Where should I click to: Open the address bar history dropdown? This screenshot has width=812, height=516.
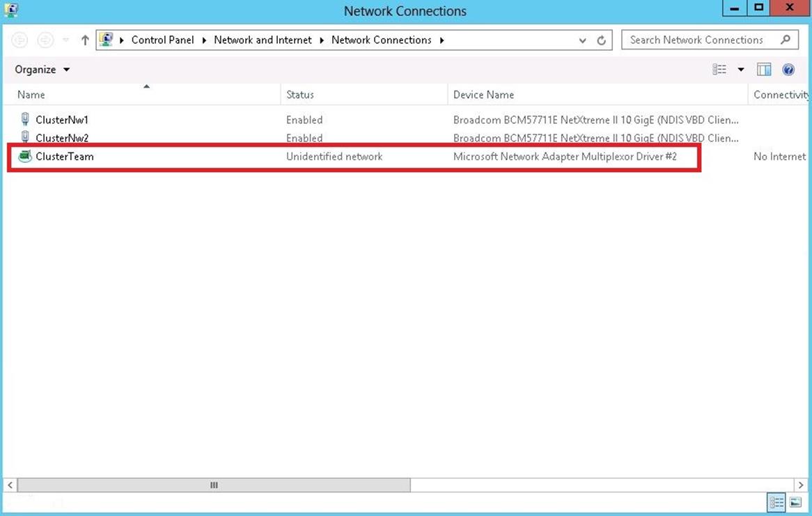(x=583, y=40)
